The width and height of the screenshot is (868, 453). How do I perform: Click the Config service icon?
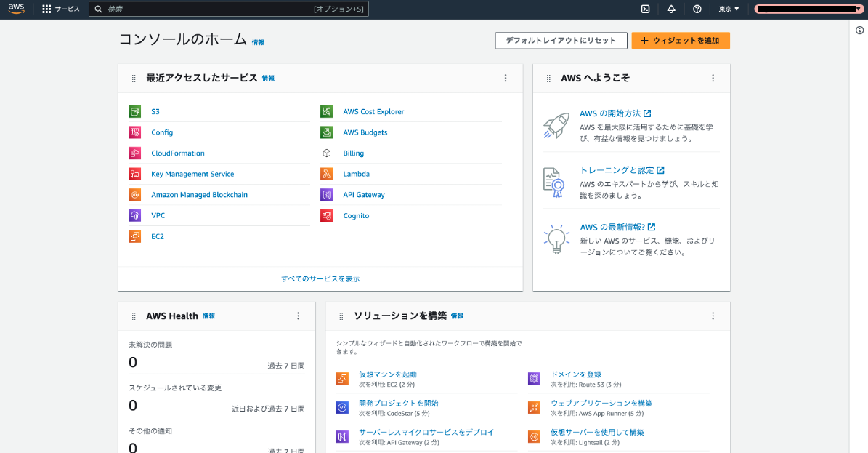[x=134, y=132]
